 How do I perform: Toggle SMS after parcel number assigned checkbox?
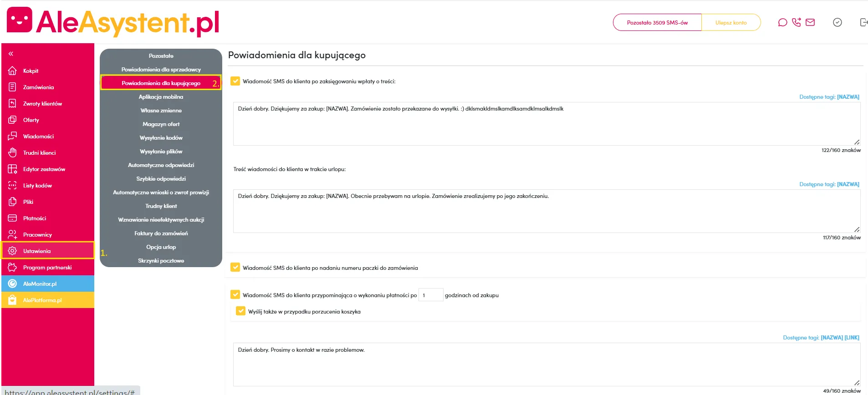235,268
